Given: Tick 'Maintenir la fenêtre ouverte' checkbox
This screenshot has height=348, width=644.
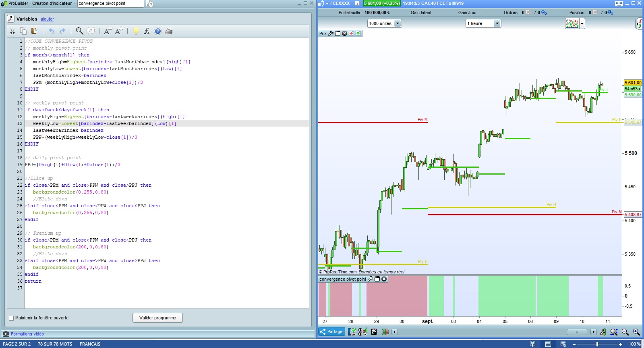Looking at the screenshot, I should 11,318.
